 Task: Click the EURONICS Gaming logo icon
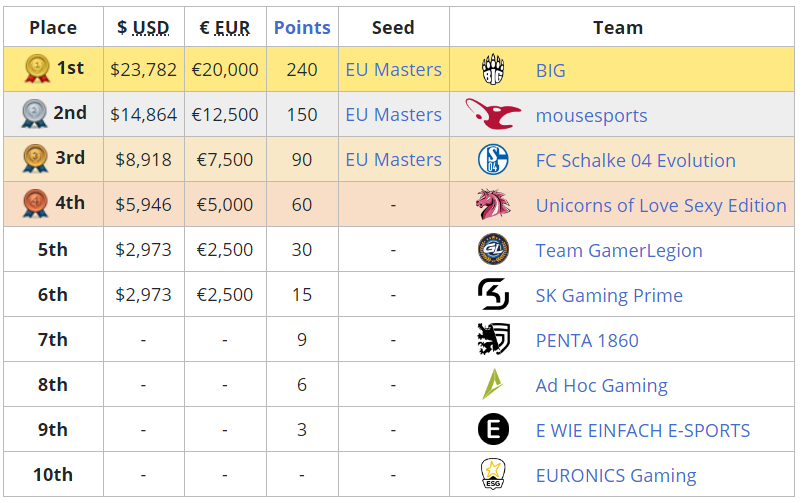(492, 474)
